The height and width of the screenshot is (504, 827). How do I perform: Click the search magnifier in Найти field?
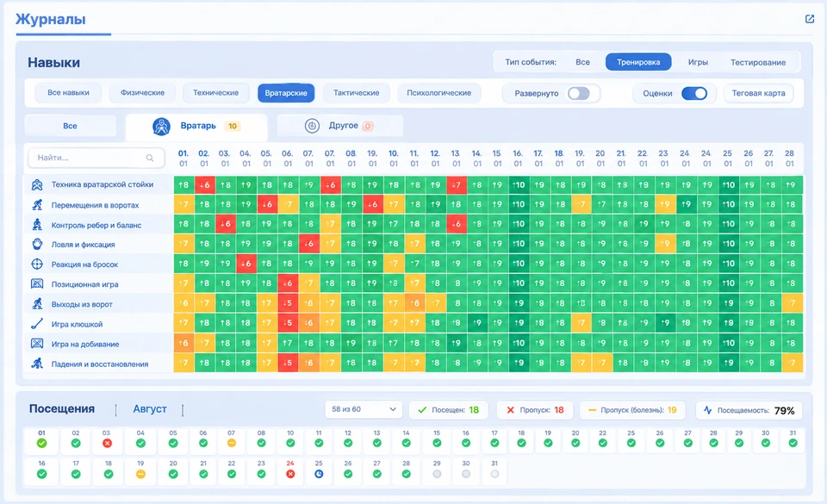point(150,158)
